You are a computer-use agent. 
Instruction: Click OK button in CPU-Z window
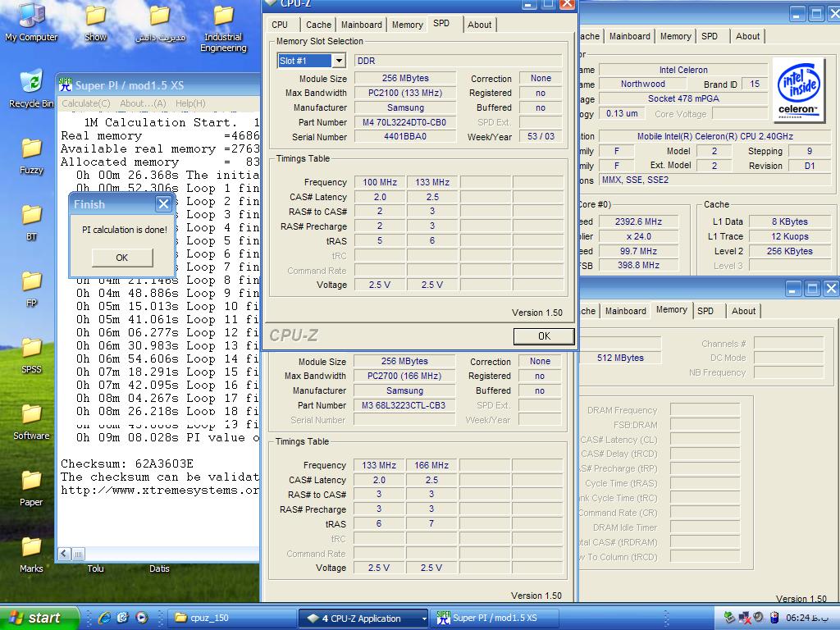pyautogui.click(x=544, y=336)
